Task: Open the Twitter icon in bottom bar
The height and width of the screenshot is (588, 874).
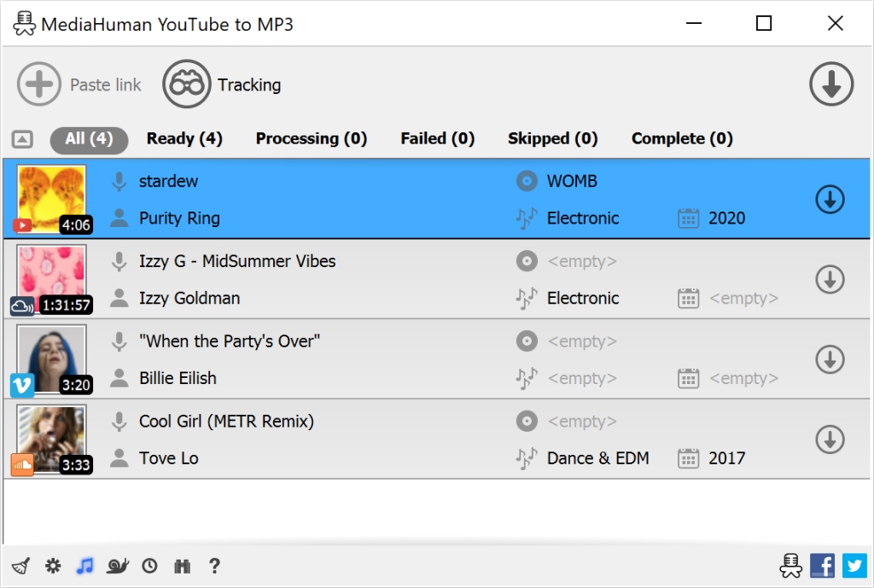Action: click(x=854, y=566)
